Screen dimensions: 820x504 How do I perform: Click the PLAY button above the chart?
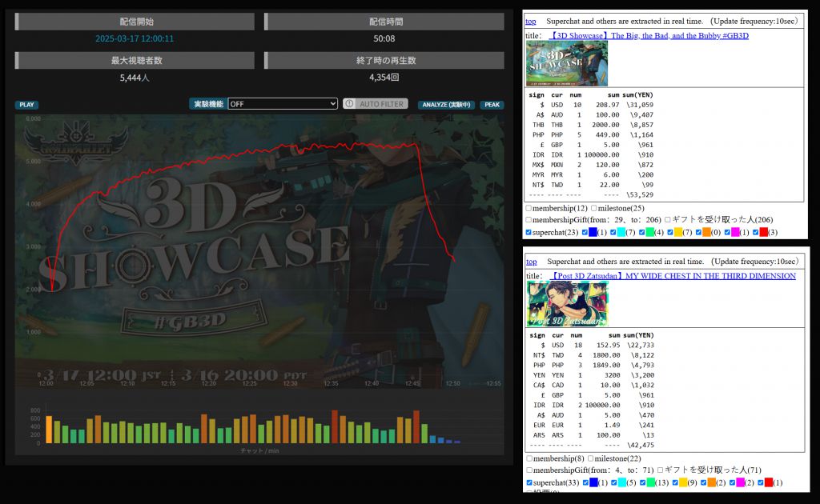[26, 105]
